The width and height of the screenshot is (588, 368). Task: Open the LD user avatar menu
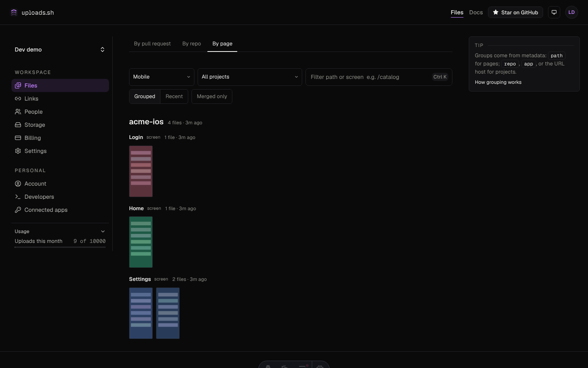[572, 12]
